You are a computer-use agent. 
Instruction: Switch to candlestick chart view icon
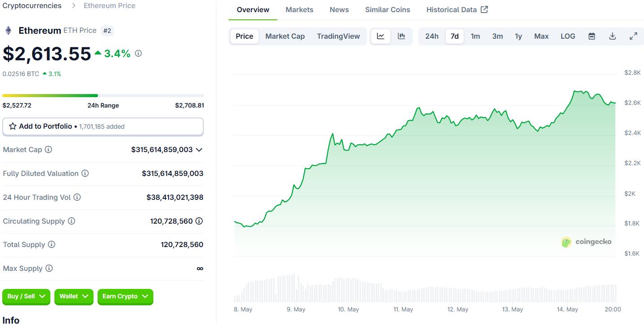tap(402, 36)
